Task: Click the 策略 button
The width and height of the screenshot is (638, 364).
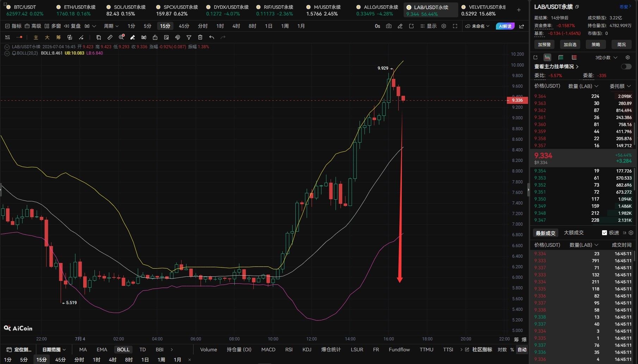Action: [x=596, y=44]
